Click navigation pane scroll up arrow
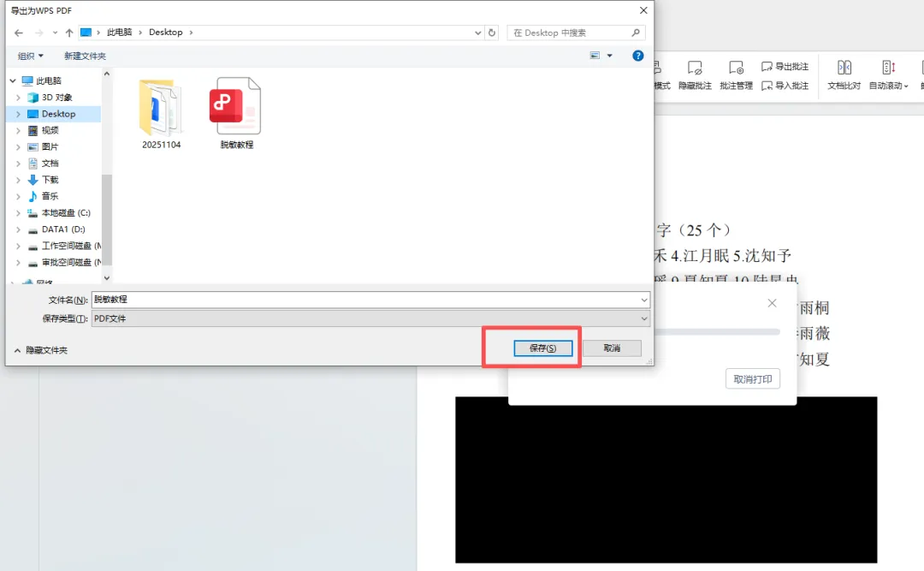This screenshot has height=571, width=924. click(107, 74)
